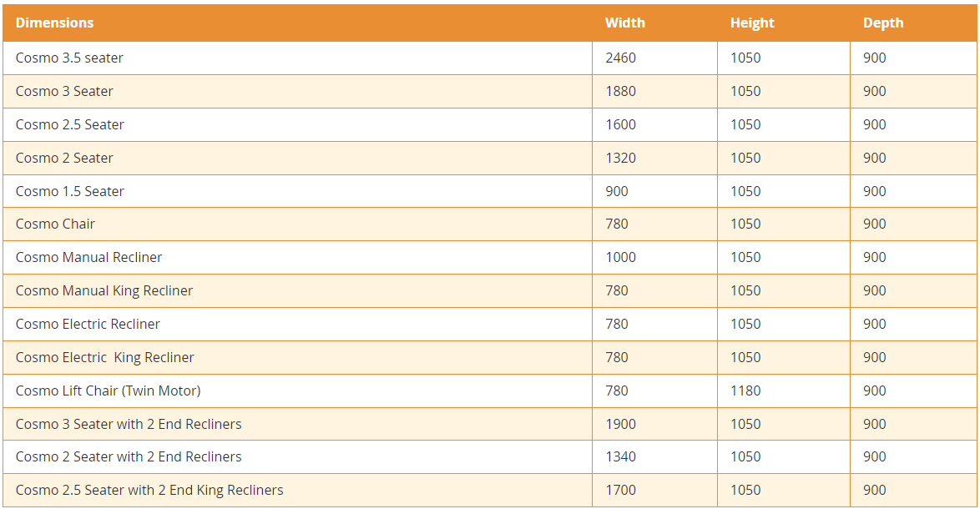Viewport: 980px width, 509px height.
Task: Select Cosmo Lift Chair (Twin Motor) label
Action: point(109,391)
